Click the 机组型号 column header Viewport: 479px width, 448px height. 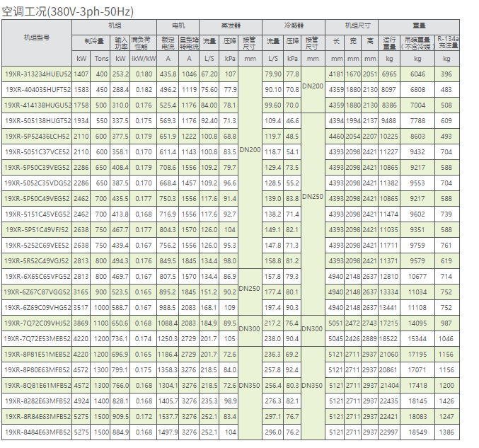click(37, 35)
